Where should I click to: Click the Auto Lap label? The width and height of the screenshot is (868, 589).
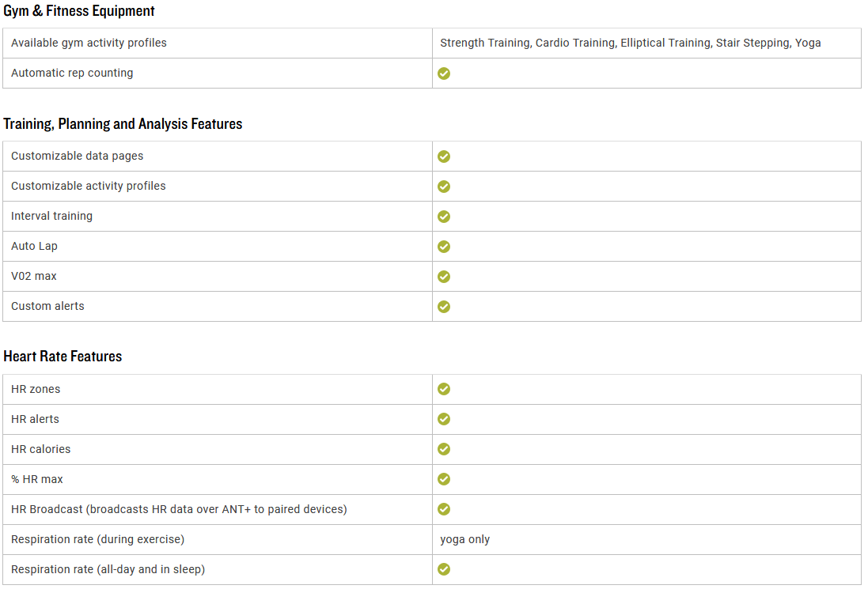coord(34,246)
